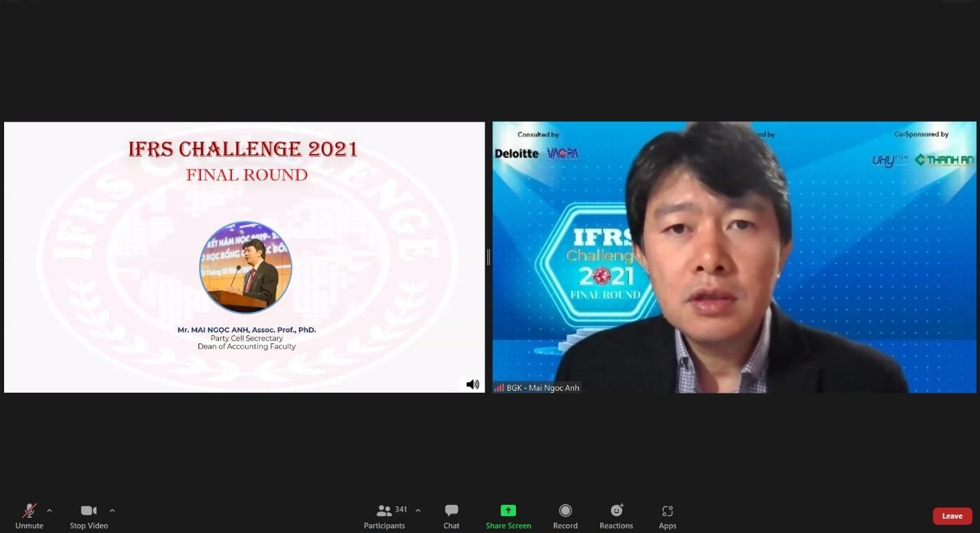Unmute the microphone
The height and width of the screenshot is (533, 980).
pos(29,515)
